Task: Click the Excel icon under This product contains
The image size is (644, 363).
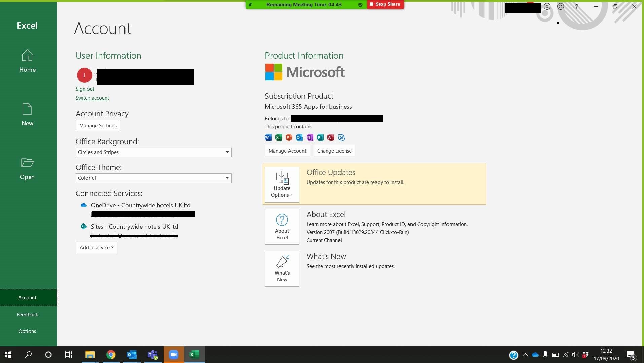Action: pyautogui.click(x=279, y=137)
